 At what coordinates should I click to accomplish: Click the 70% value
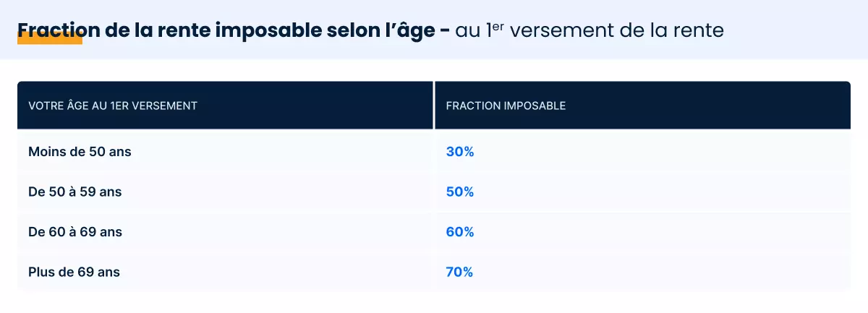point(459,272)
